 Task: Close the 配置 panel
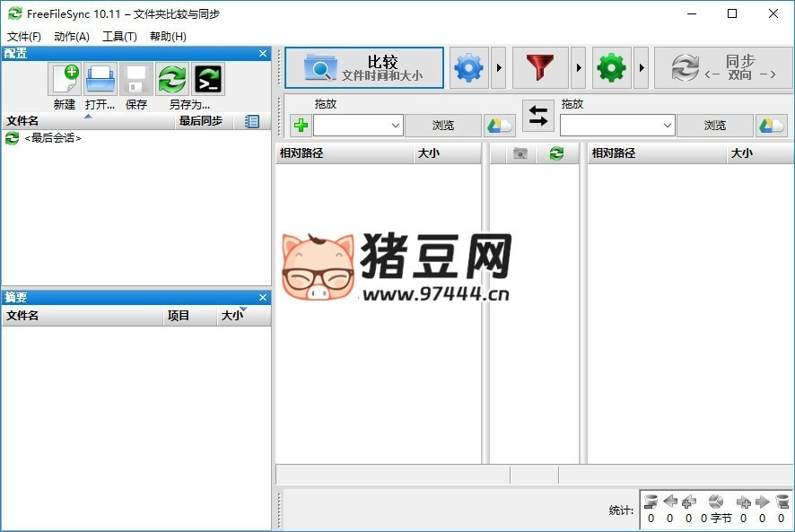[263, 53]
